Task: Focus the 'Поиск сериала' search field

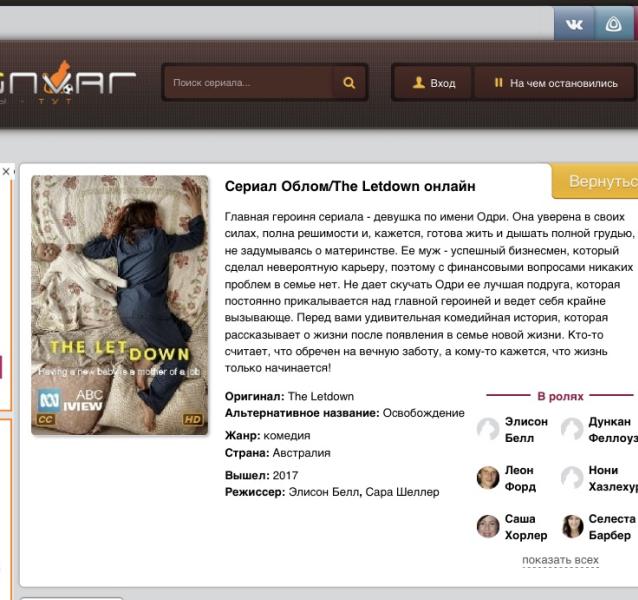Action: (x=250, y=83)
